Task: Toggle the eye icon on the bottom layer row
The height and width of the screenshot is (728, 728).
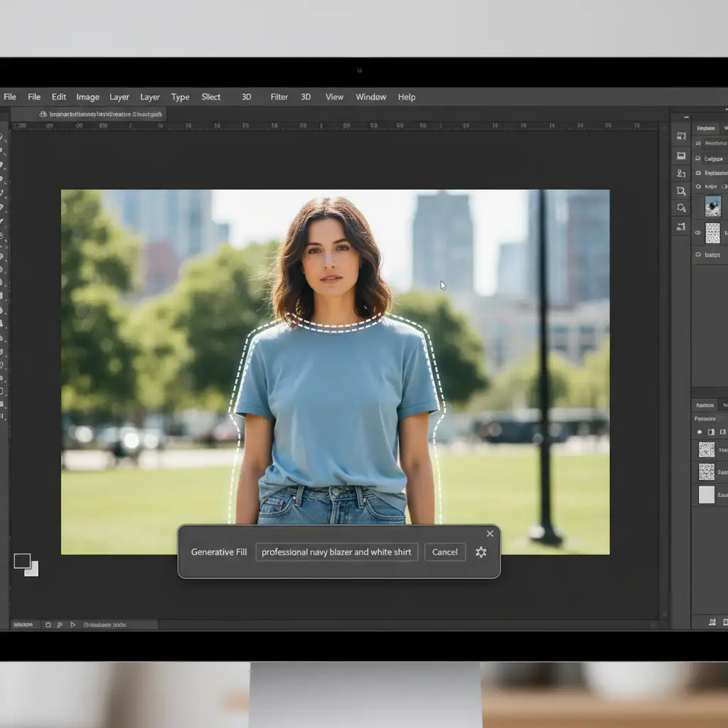Action: [x=698, y=255]
